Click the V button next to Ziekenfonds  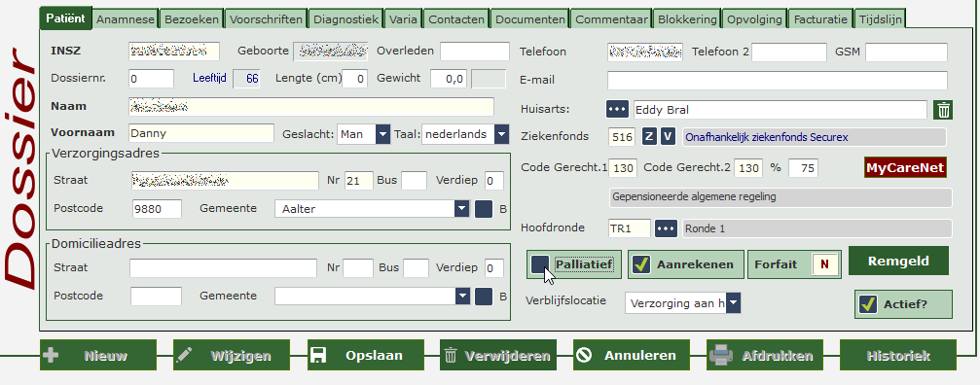[x=669, y=137]
